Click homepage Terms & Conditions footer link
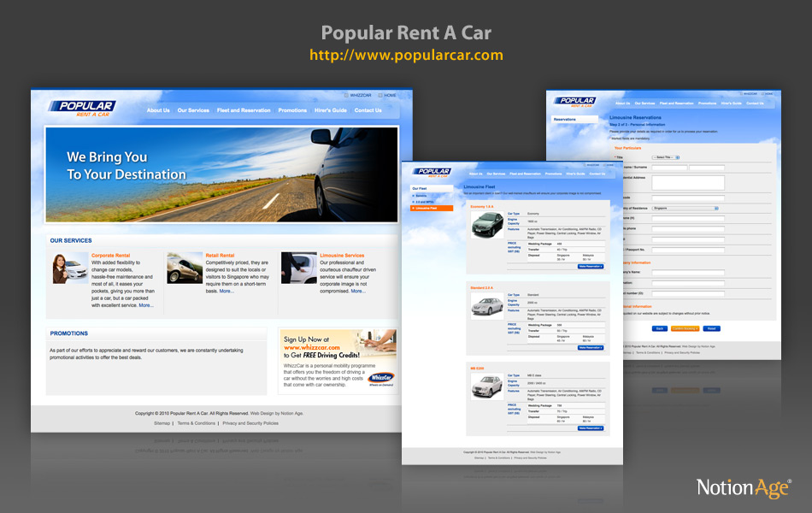 (x=197, y=423)
